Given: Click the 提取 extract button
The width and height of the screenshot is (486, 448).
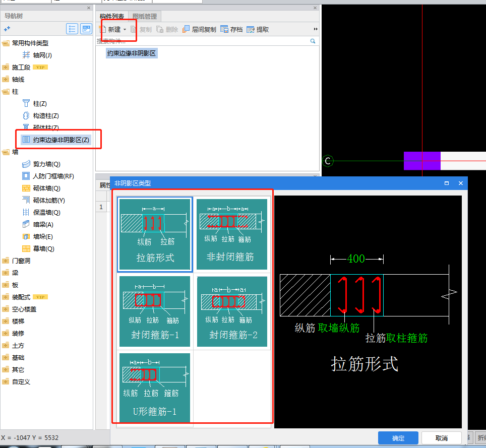Looking at the screenshot, I should click(258, 29).
